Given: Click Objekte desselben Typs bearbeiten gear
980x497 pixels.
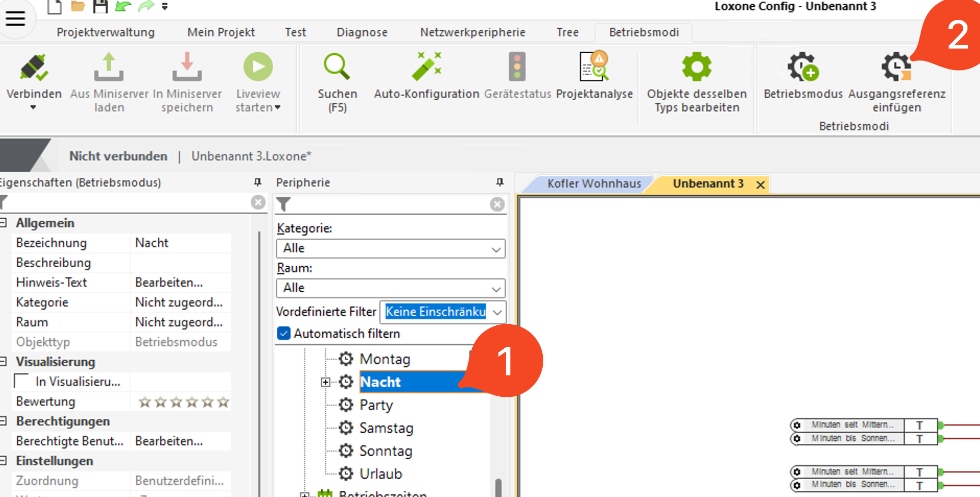Looking at the screenshot, I should pos(697,67).
